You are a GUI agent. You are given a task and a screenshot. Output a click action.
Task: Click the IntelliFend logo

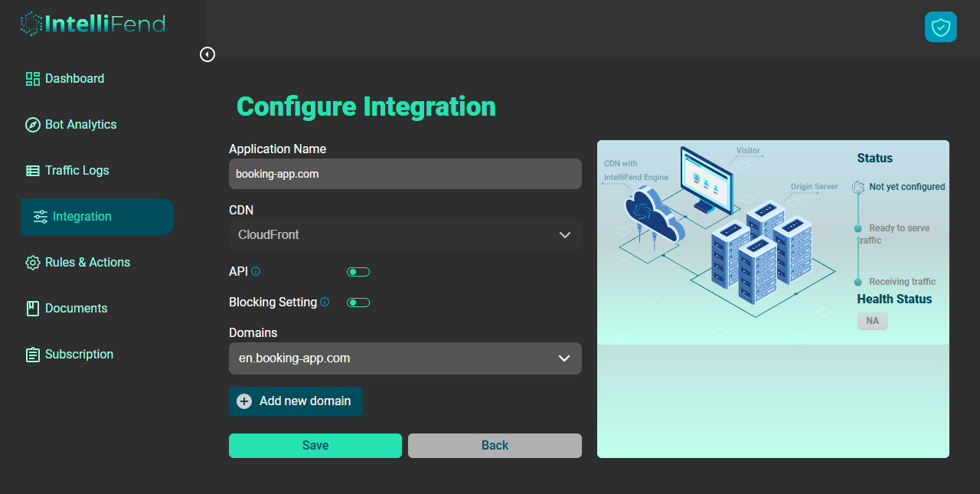[x=93, y=24]
